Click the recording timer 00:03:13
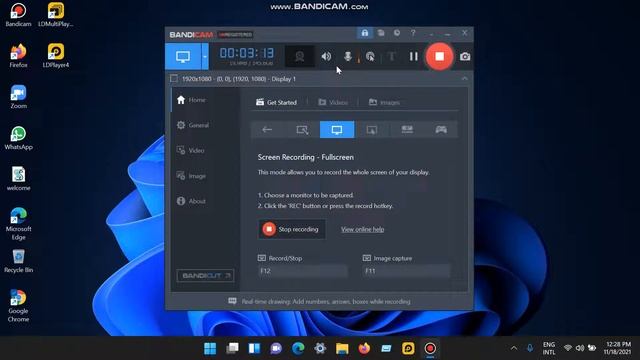Screen dimensions: 640x360 [247, 53]
